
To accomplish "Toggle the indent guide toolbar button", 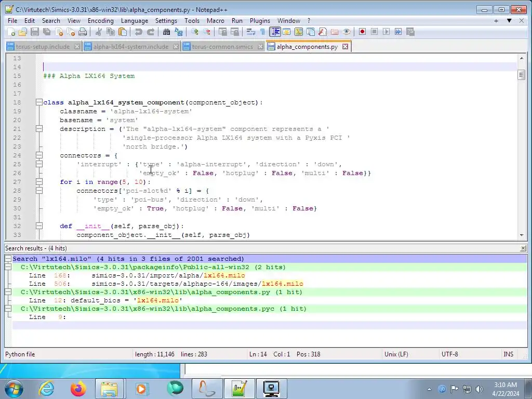I will click(x=275, y=32).
